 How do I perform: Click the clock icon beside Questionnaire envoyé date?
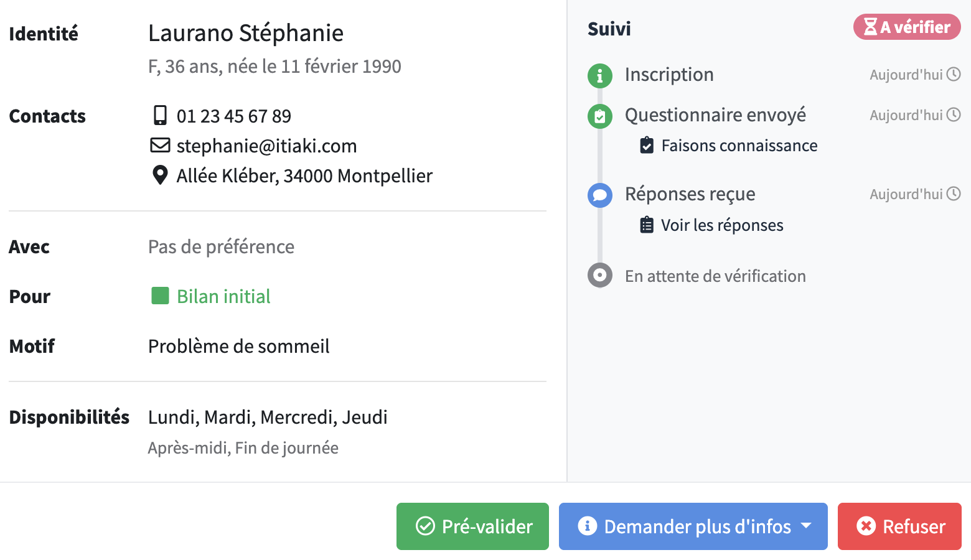tap(954, 115)
